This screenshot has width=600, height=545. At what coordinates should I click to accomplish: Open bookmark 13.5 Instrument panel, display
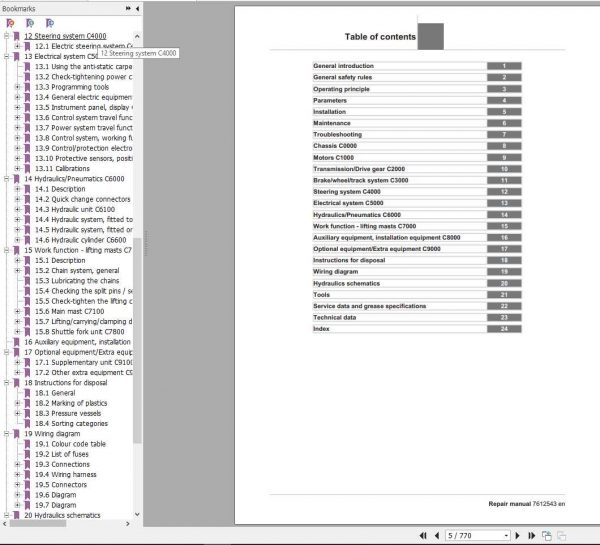(x=84, y=108)
